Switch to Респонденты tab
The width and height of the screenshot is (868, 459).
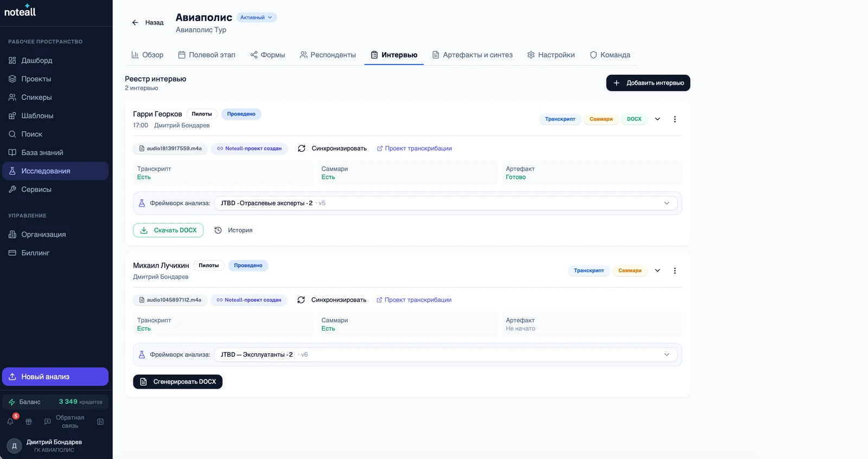coord(328,55)
